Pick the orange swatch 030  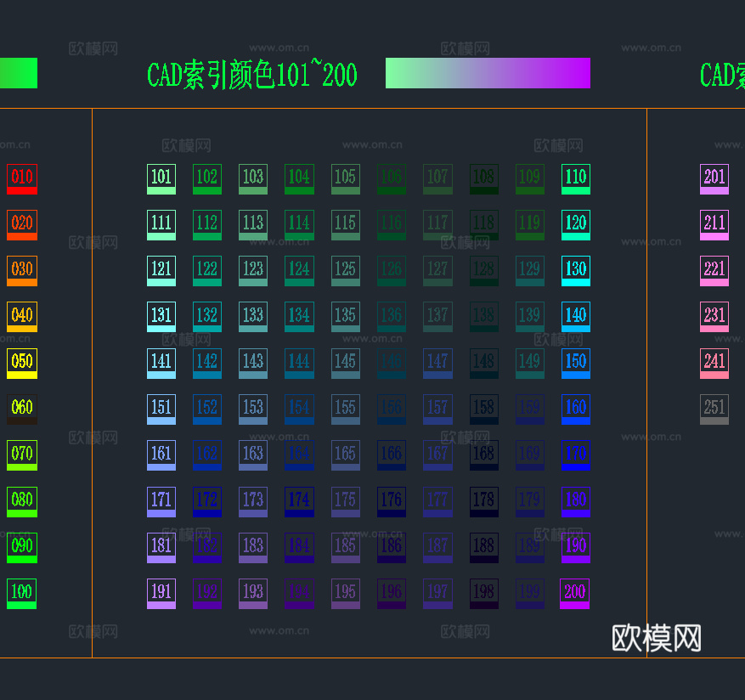click(x=20, y=270)
